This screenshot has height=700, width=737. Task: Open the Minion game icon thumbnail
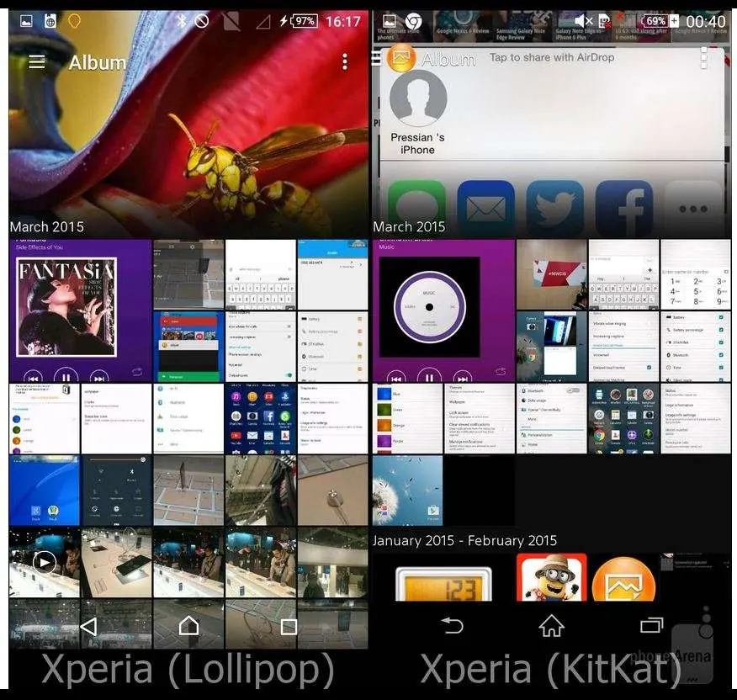pyautogui.click(x=551, y=577)
